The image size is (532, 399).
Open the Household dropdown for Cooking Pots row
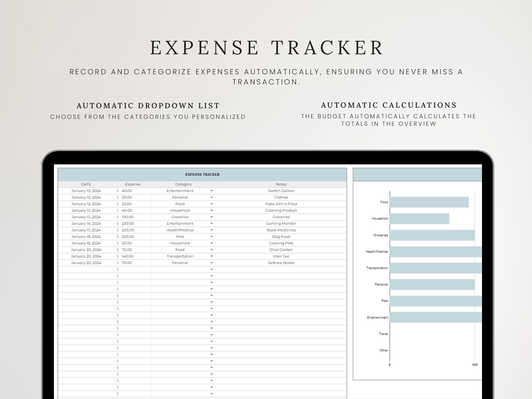212,243
